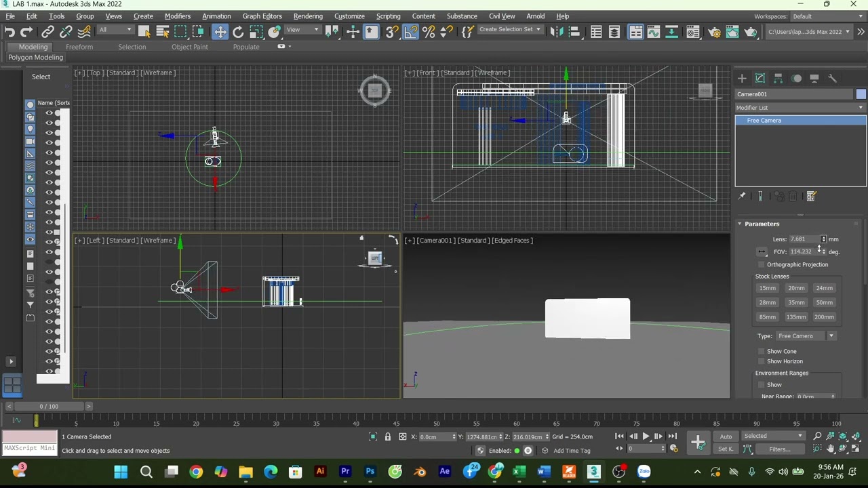Toggle Percent Snap icon

coord(429,32)
